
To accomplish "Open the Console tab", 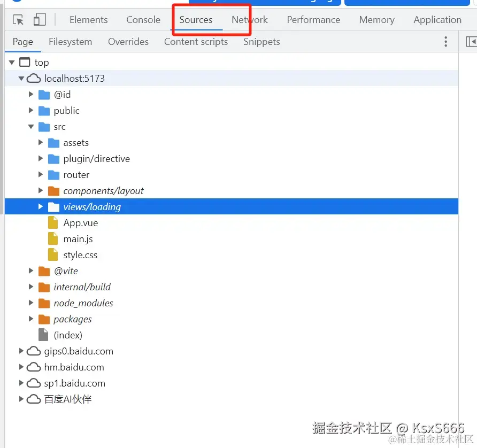I will [x=143, y=20].
